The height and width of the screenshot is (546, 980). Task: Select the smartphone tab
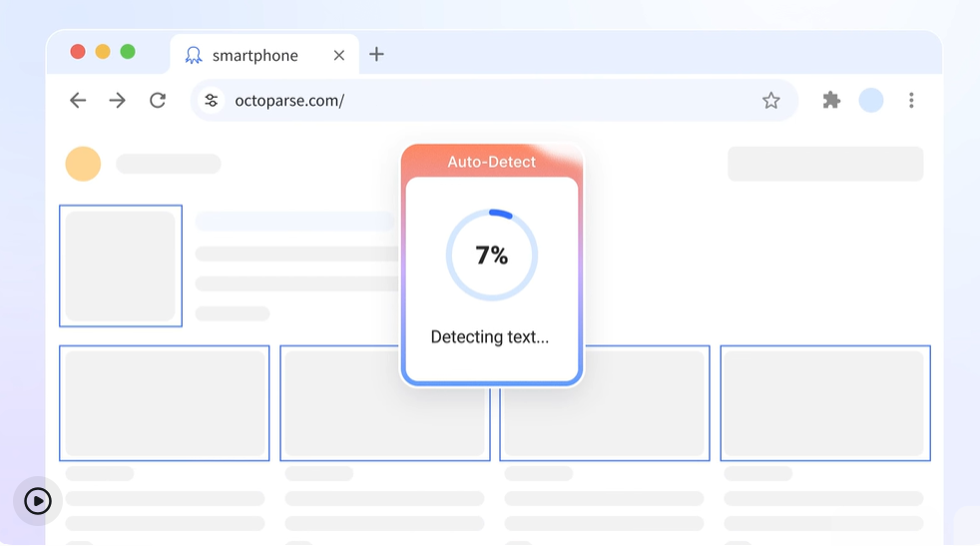(x=264, y=55)
